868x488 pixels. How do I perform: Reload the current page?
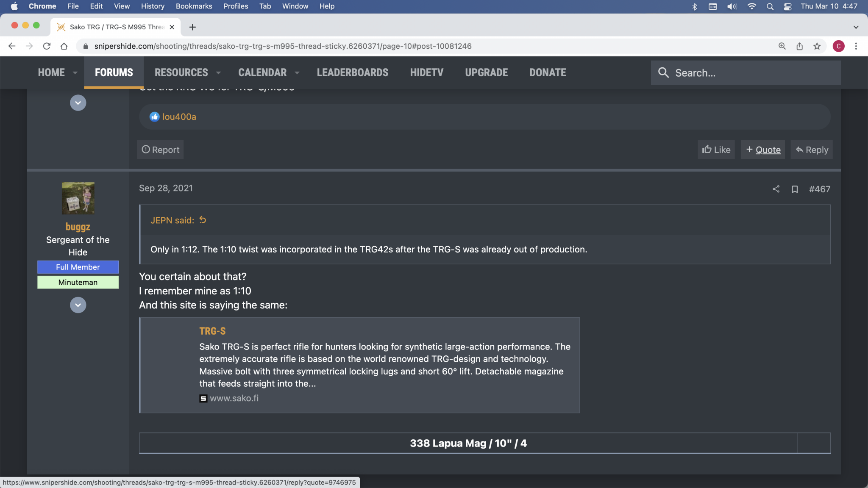(47, 46)
